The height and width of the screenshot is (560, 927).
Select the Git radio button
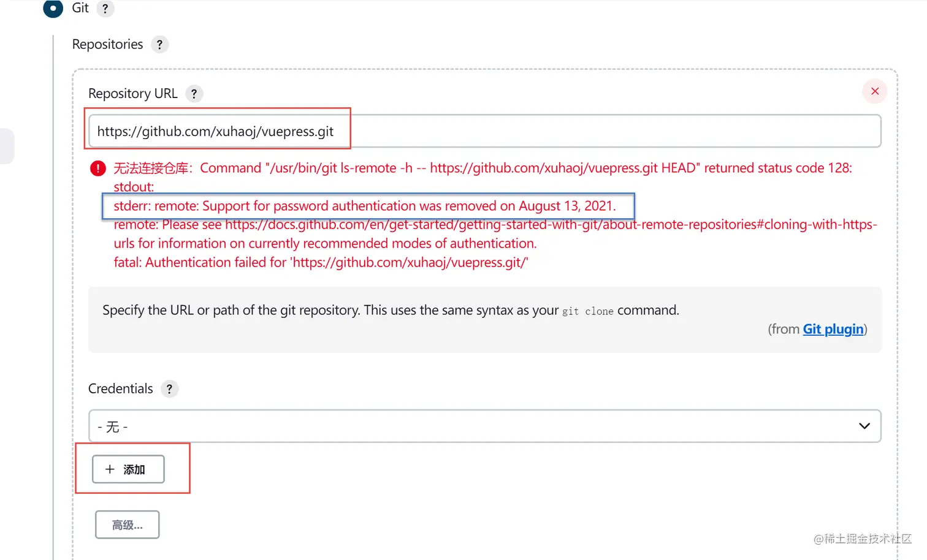pos(53,8)
